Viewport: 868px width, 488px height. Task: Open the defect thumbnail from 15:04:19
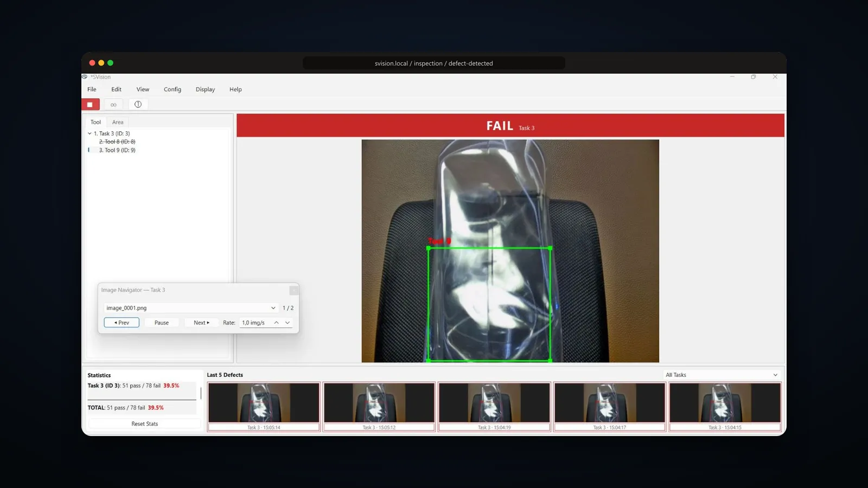pyautogui.click(x=494, y=407)
